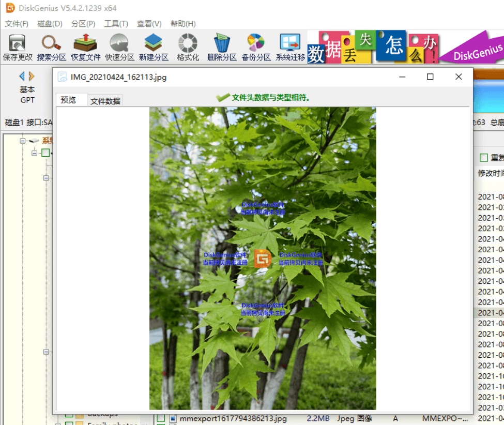Select the Format (格式化) toolbar icon

tap(188, 47)
